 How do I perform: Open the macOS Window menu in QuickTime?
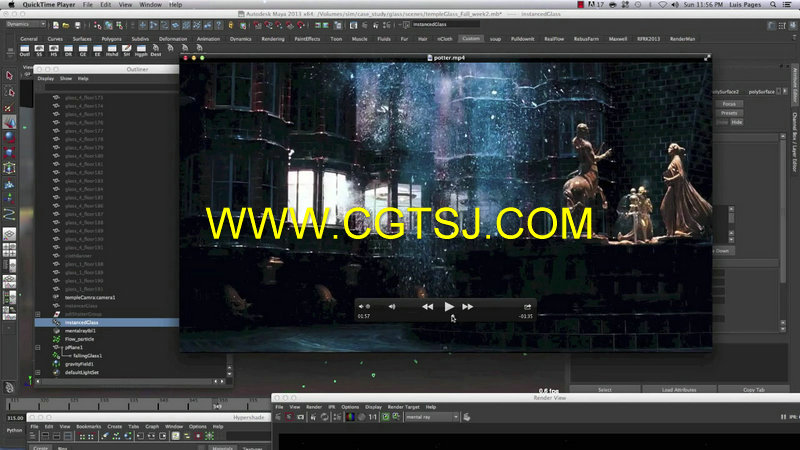tap(151, 5)
